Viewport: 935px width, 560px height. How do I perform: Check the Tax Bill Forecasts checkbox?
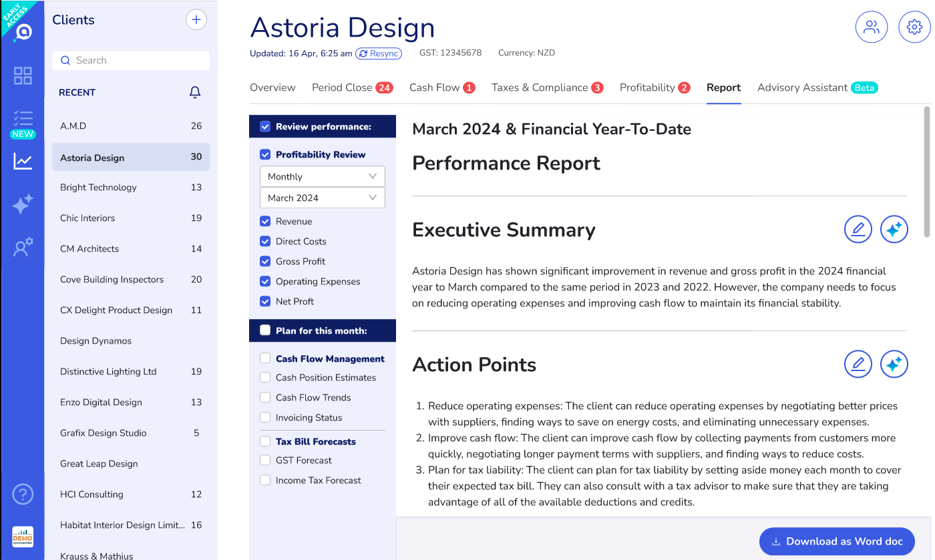pyautogui.click(x=265, y=442)
